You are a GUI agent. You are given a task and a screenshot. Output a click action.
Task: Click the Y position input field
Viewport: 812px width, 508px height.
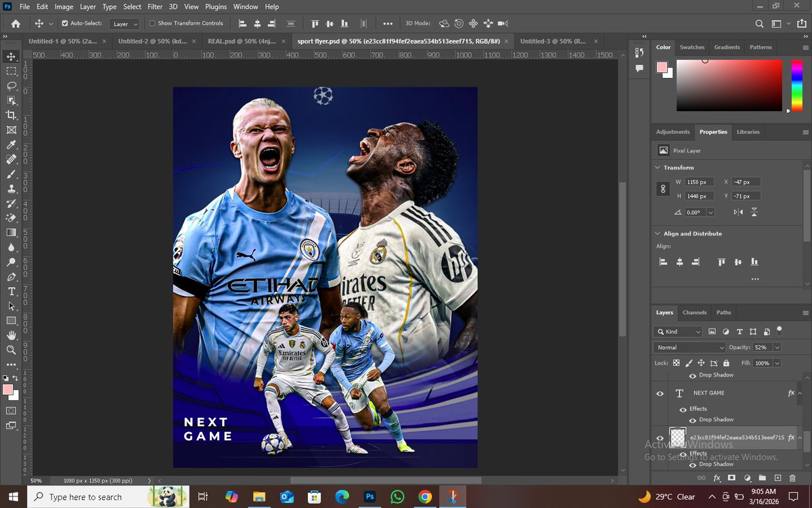[746, 196]
